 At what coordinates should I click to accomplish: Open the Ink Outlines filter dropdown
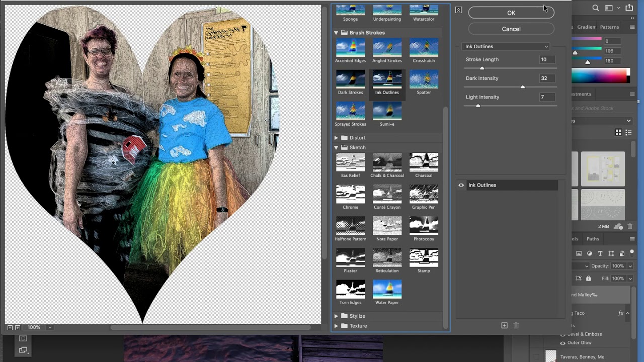click(x=506, y=46)
